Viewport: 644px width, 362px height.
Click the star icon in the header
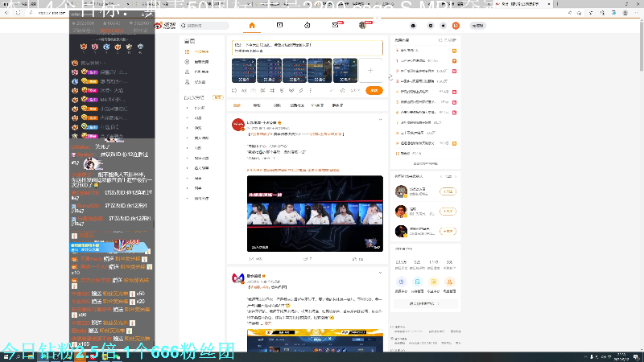click(x=444, y=26)
